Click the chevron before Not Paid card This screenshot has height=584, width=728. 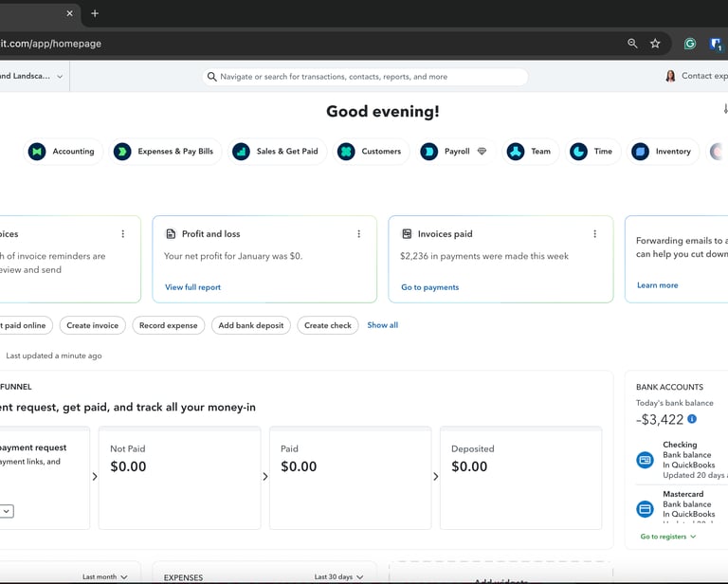point(95,477)
